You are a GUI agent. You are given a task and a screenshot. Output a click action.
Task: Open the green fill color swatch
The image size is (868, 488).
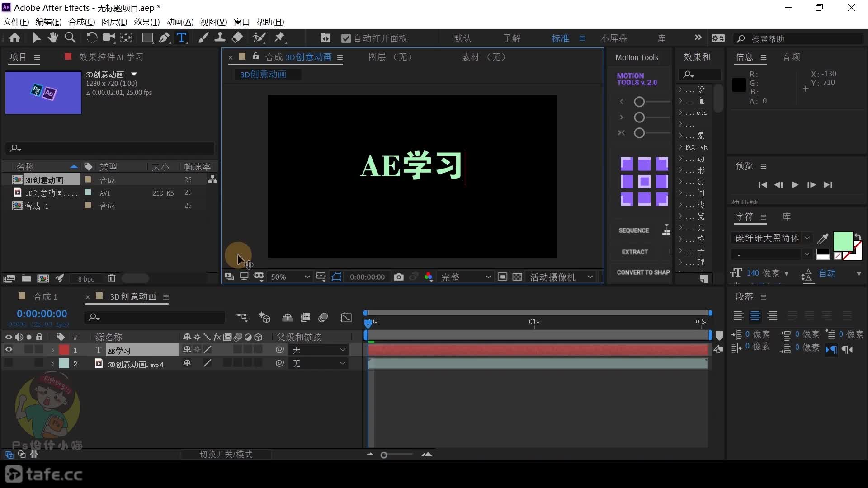click(x=842, y=241)
